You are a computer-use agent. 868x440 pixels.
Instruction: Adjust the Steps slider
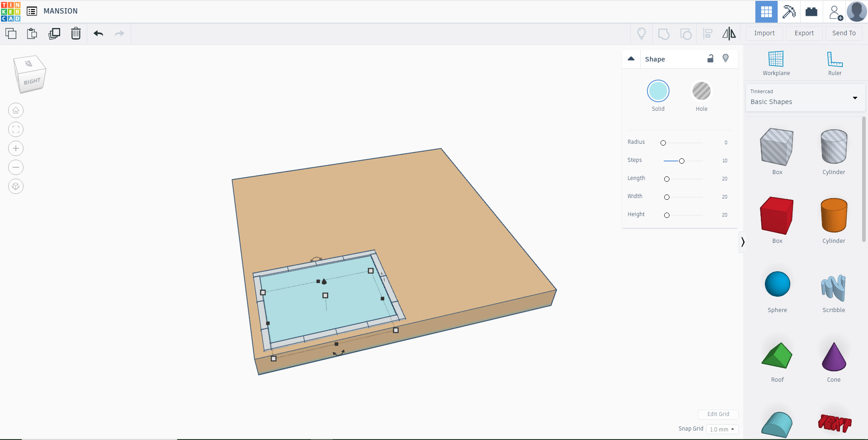pyautogui.click(x=681, y=161)
